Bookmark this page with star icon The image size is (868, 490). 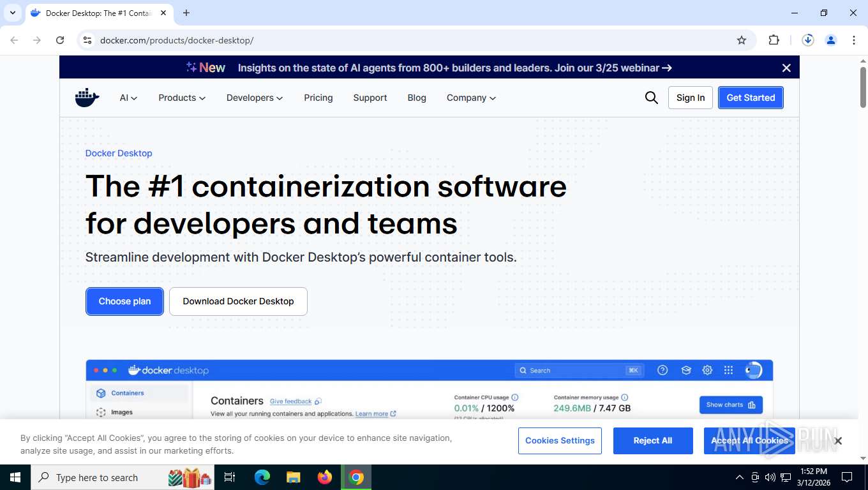[x=742, y=40]
